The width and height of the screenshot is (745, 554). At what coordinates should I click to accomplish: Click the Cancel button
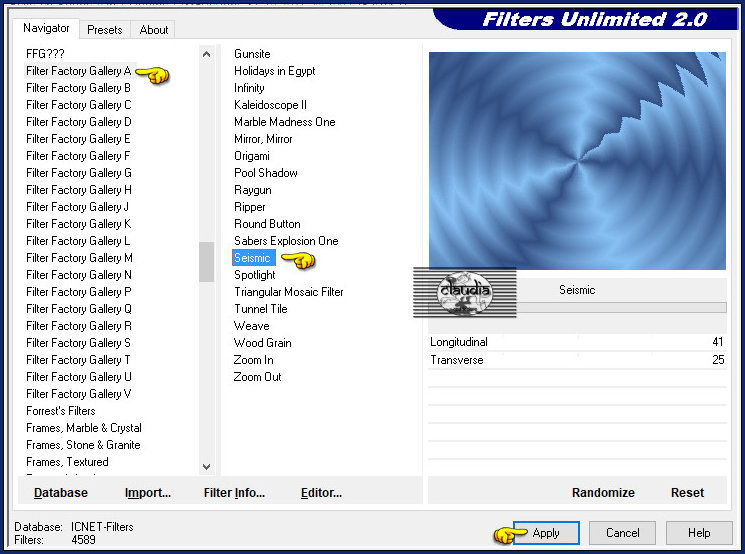coord(622,533)
